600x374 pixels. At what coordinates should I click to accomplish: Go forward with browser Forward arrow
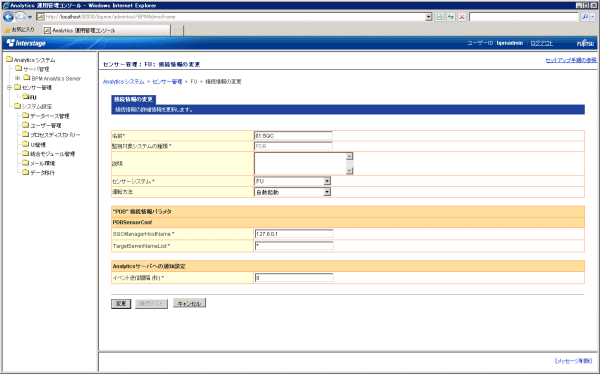pos(20,17)
